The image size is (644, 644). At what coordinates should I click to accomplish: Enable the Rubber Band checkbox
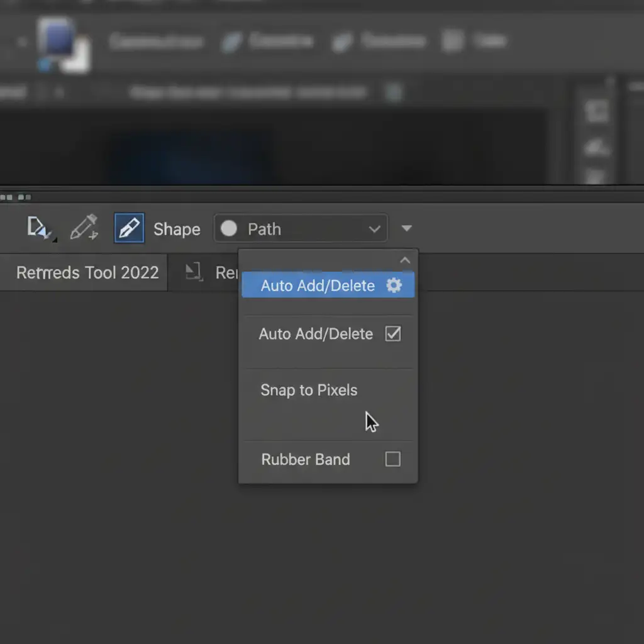(392, 459)
